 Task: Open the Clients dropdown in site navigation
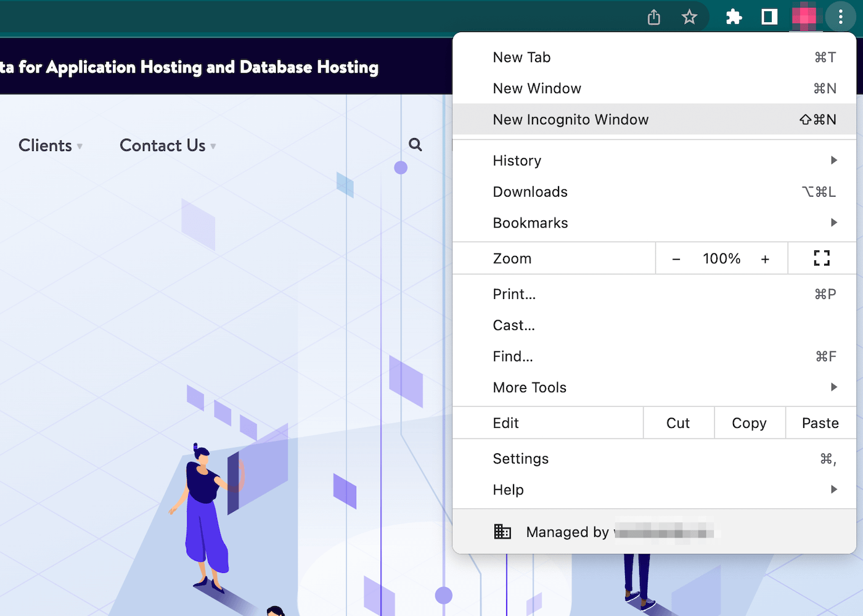(x=50, y=146)
